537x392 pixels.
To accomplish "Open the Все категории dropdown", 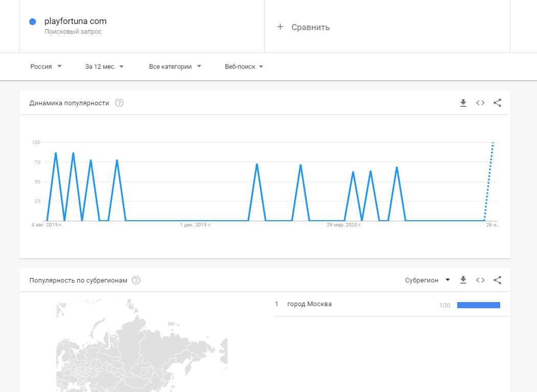I will click(175, 66).
